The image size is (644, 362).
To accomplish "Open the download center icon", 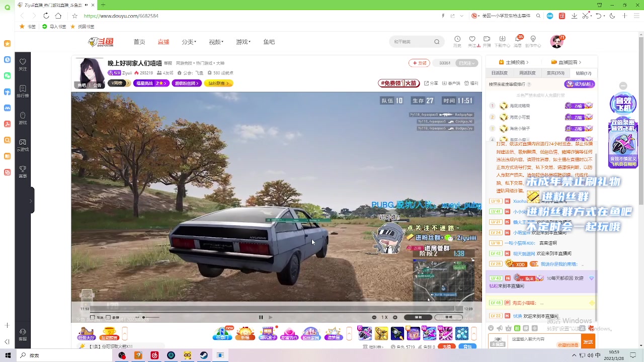I will point(502,40).
